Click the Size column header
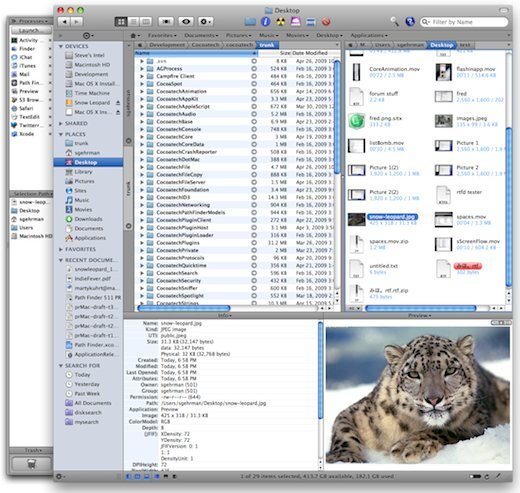This screenshot has height=493, width=520. click(x=275, y=53)
